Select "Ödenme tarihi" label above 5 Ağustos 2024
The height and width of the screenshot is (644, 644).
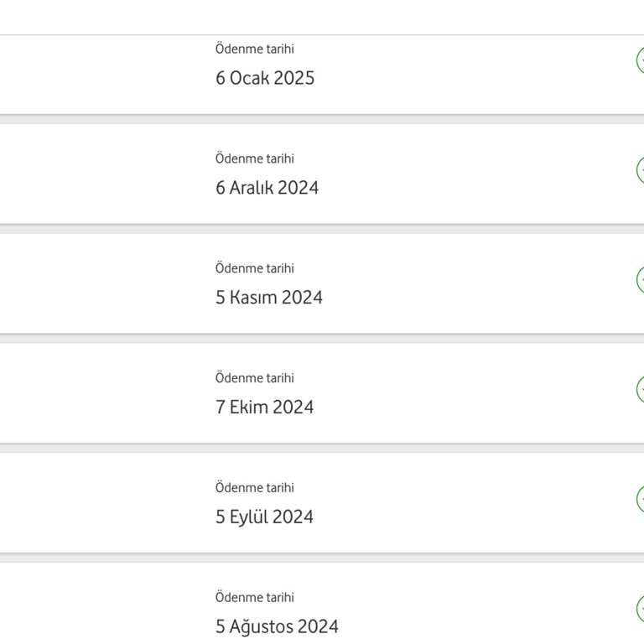254,598
